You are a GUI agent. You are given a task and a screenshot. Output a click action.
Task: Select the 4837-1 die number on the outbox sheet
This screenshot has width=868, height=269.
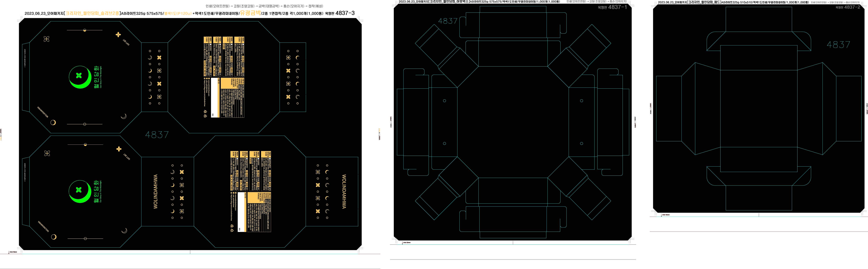point(617,7)
